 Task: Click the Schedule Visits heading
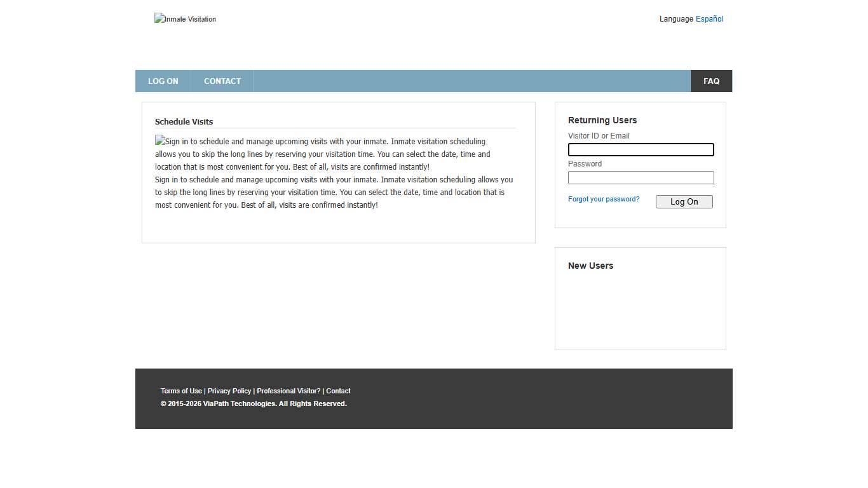(x=184, y=121)
